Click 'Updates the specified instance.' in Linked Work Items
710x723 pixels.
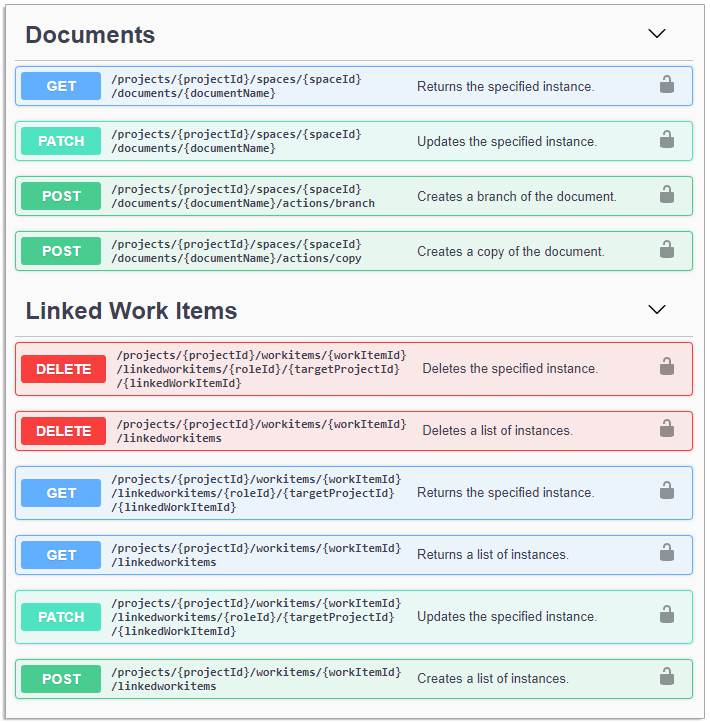click(x=507, y=616)
